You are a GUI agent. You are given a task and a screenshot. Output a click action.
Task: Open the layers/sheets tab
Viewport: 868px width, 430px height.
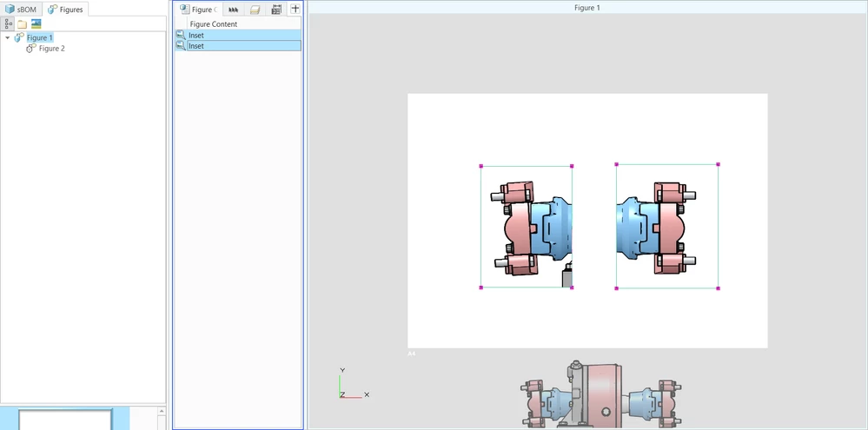255,10
